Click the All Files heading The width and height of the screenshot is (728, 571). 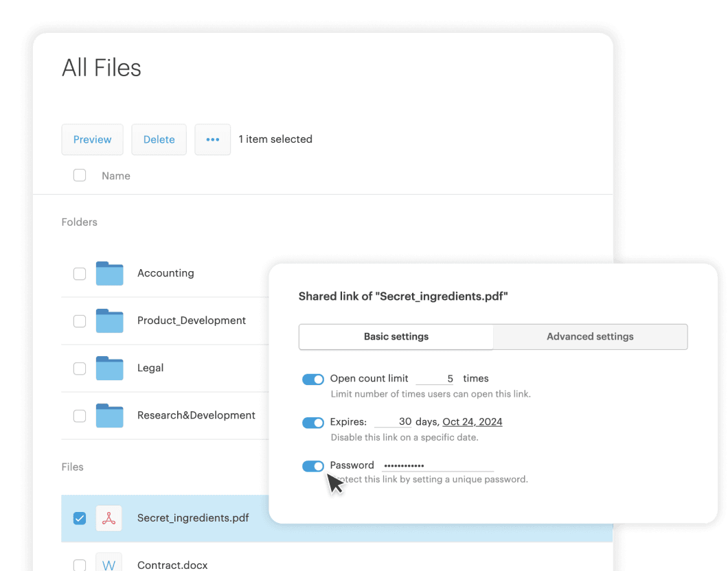pyautogui.click(x=101, y=68)
